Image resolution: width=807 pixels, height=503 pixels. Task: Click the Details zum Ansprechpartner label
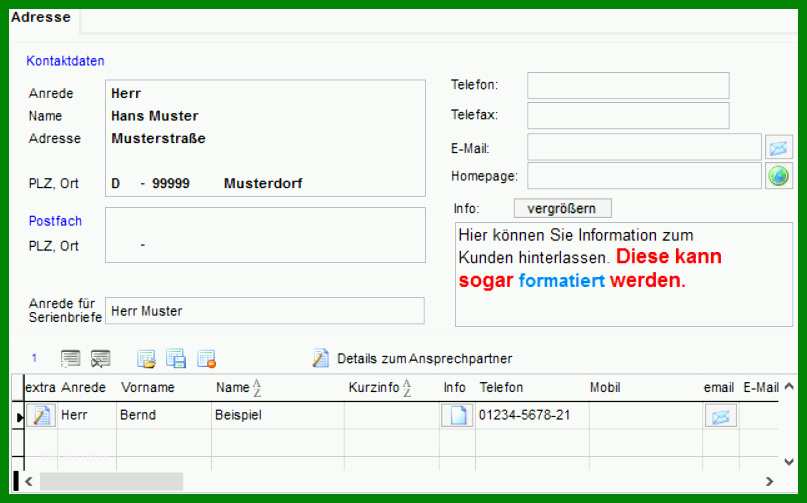425,358
